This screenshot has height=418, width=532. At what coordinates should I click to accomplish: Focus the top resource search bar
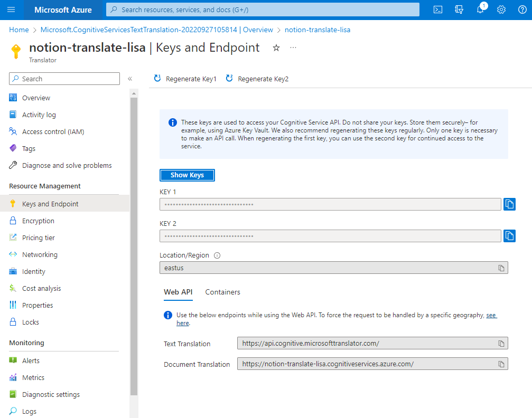263,9
